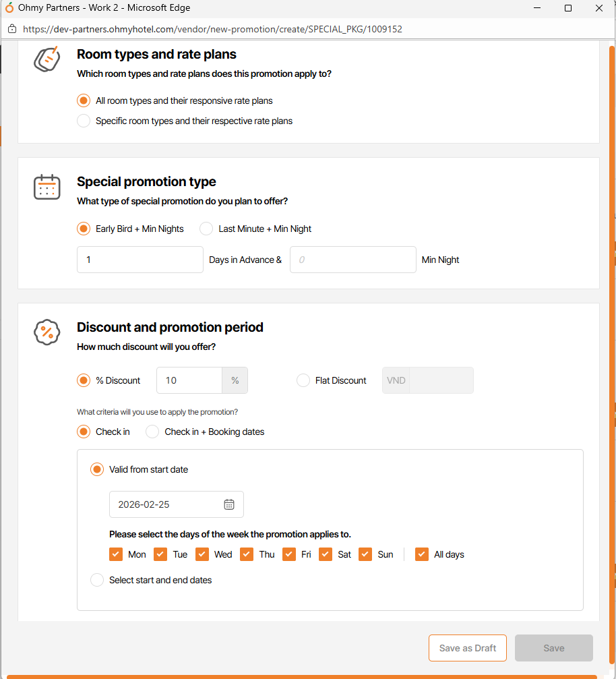
Task: Select the Flat Discount radio button
Action: pyautogui.click(x=303, y=380)
